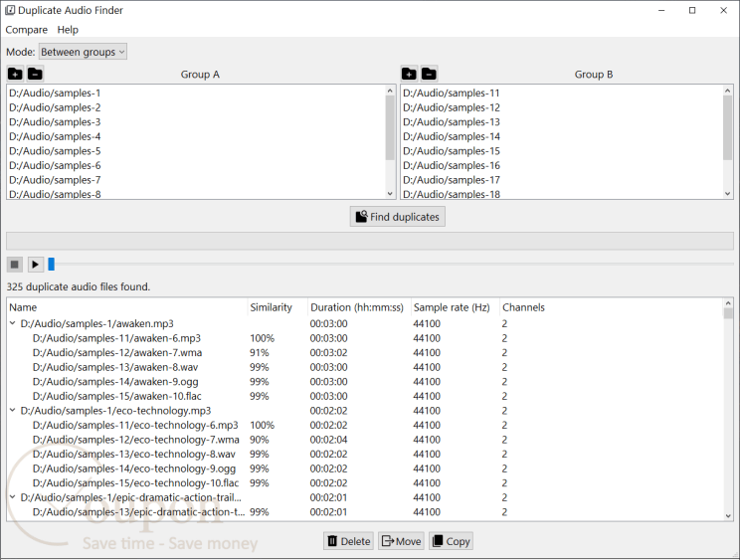Viewport: 740px width, 560px height.
Task: Select D:/Audio/samples-12 in Group B
Action: pos(562,107)
